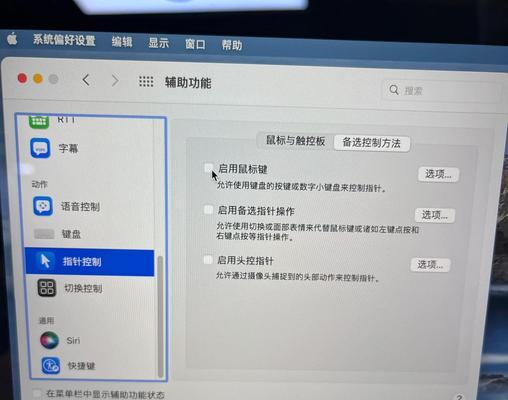Open the 显示 menu
The image size is (508, 400).
[159, 43]
